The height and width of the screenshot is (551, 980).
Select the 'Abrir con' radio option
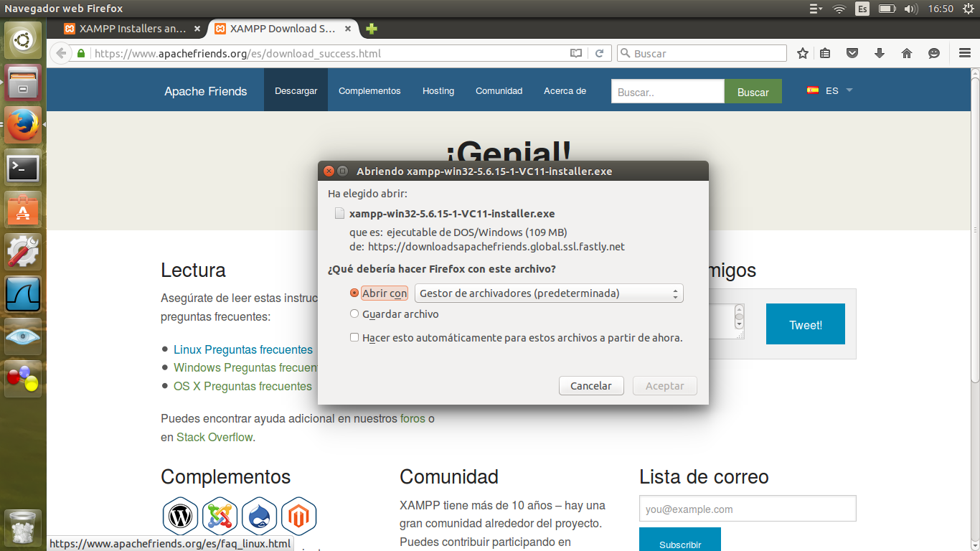click(354, 293)
